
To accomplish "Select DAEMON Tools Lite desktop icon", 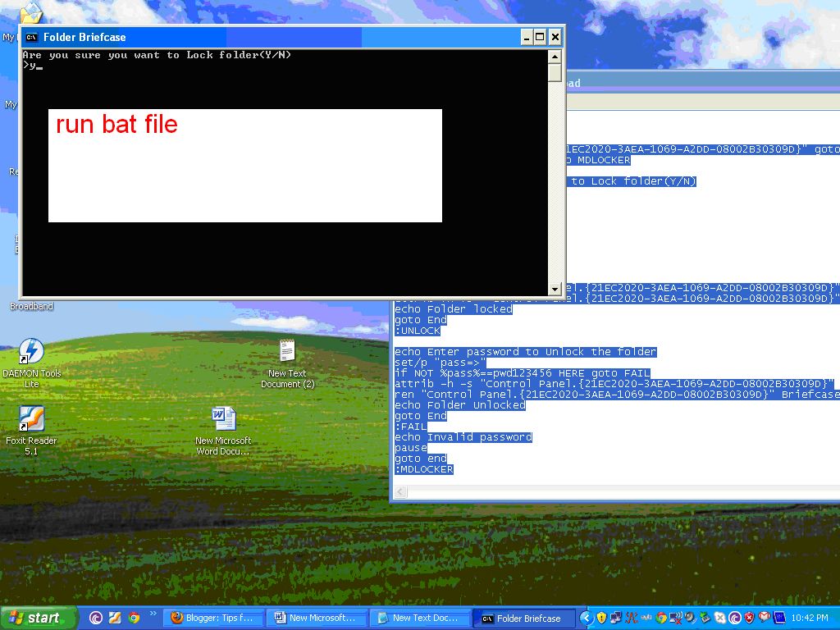I will (32, 363).
